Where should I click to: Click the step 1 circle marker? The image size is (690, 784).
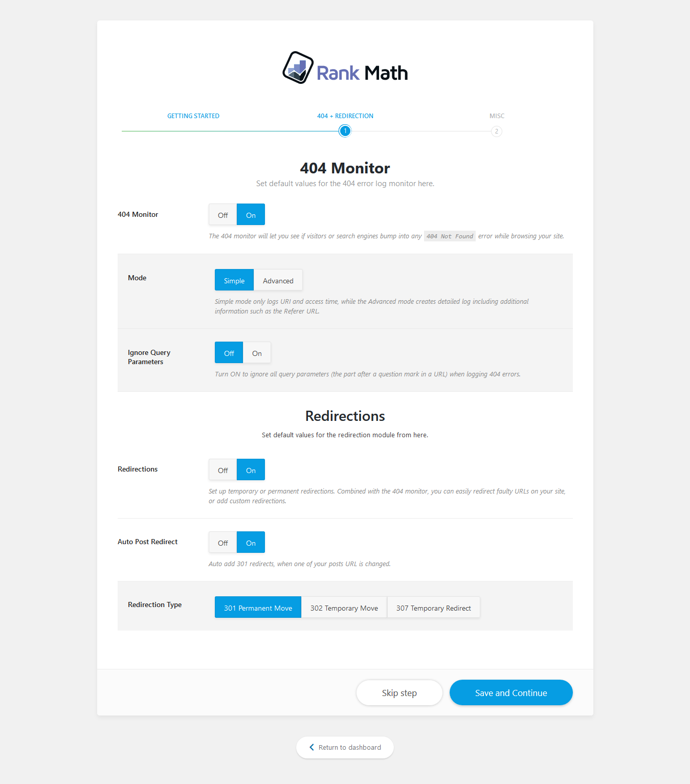coord(345,131)
